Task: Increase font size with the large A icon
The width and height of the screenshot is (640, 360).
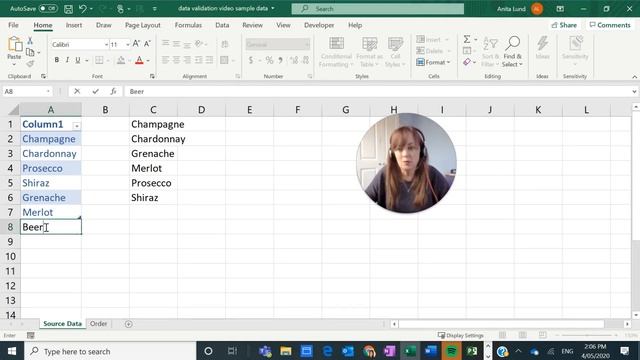Action: [136, 44]
